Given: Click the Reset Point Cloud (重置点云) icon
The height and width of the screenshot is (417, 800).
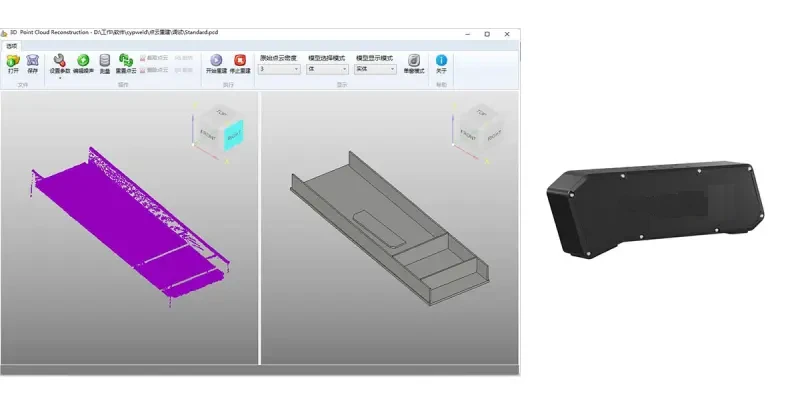Looking at the screenshot, I should pyautogui.click(x=127, y=62).
